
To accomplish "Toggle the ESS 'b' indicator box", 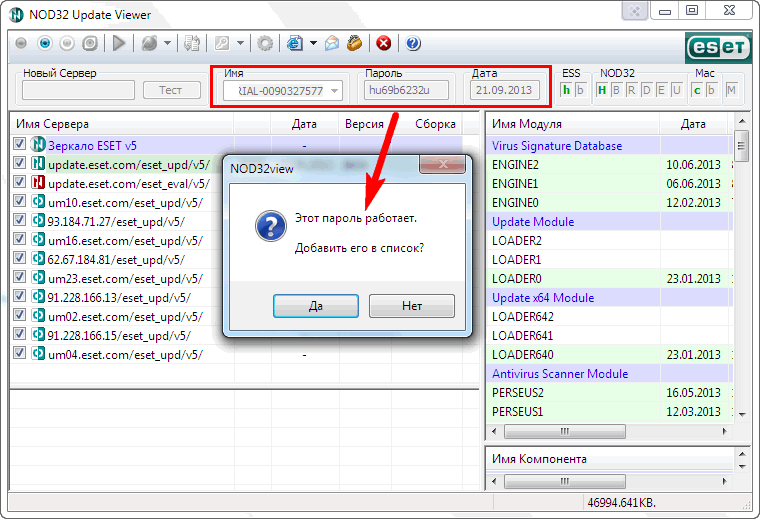I will point(580,90).
